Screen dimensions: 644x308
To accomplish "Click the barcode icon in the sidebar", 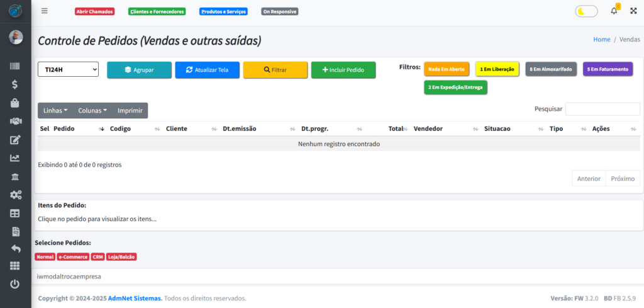I will tap(15, 67).
